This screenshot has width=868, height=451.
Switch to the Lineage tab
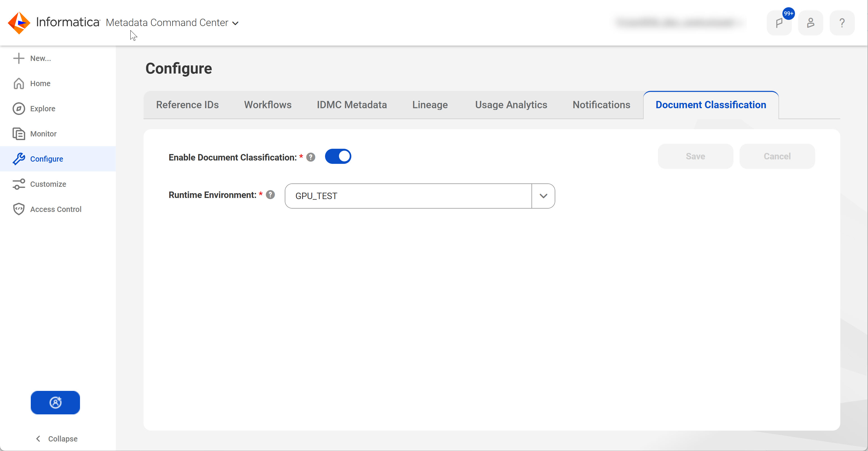click(x=430, y=105)
